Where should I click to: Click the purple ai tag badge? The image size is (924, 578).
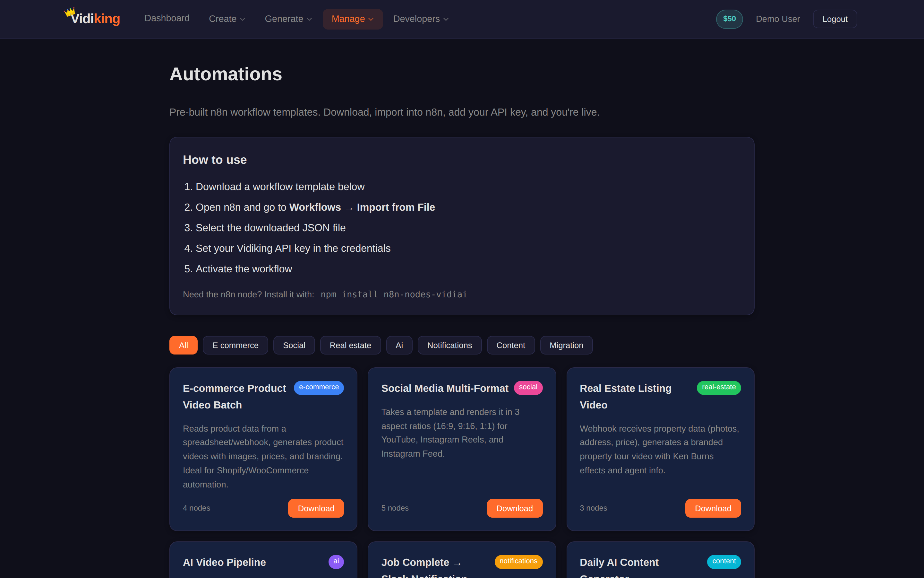pos(336,561)
